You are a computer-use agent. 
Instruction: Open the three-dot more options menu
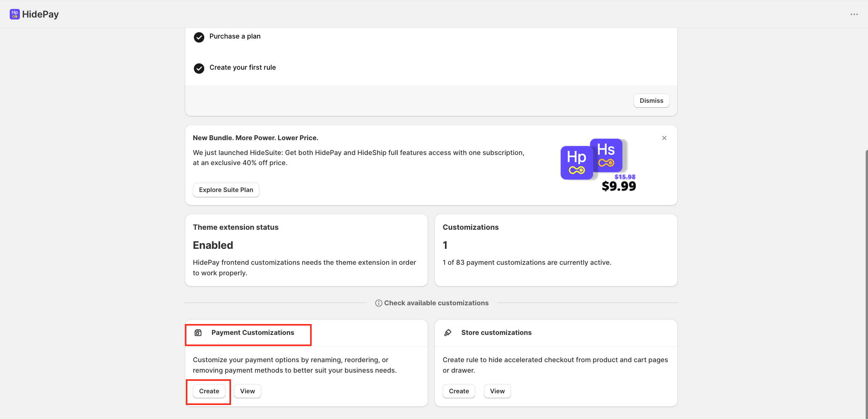point(854,14)
